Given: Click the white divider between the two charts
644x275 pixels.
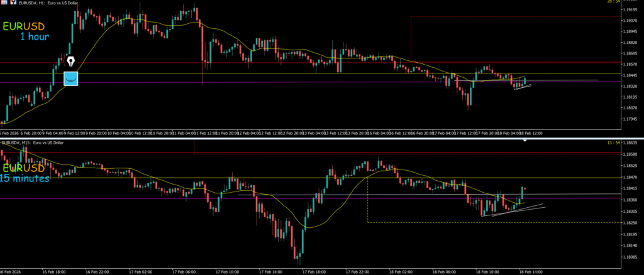Looking at the screenshot, I should pos(322,137).
